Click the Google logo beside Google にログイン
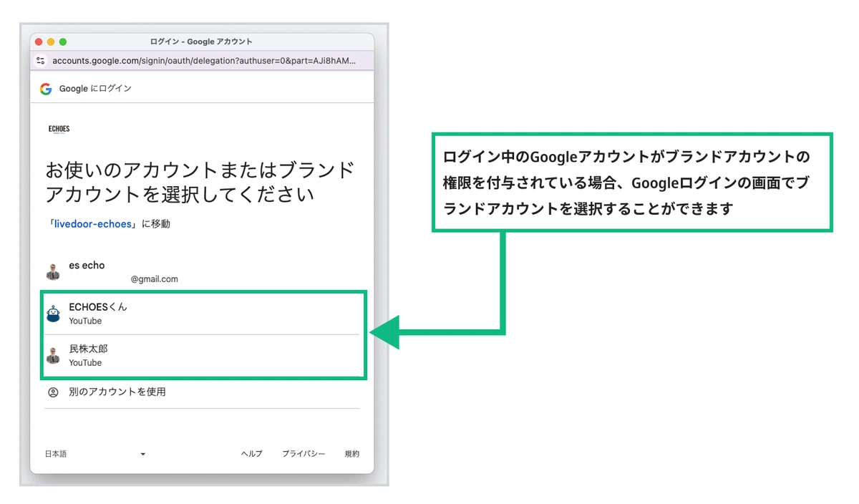This screenshot has height=504, width=859. point(46,89)
